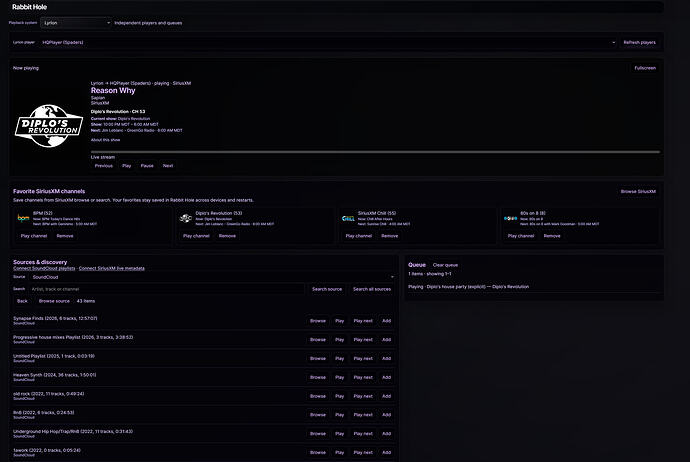Play next the Synapse Finds playlist

(x=363, y=321)
